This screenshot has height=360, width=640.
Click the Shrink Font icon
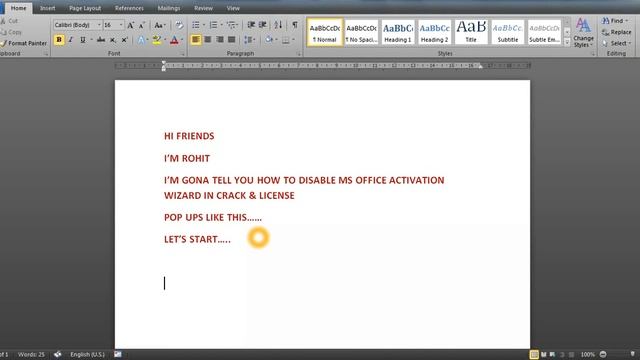(x=142, y=25)
